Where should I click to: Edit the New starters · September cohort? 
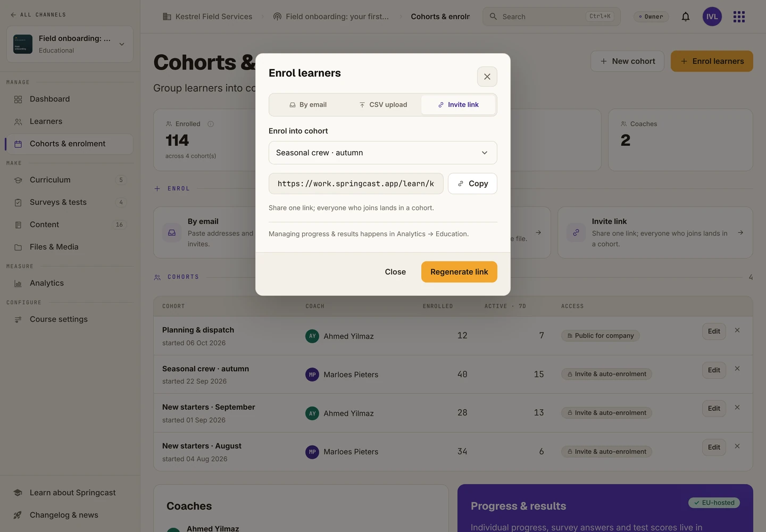714,409
